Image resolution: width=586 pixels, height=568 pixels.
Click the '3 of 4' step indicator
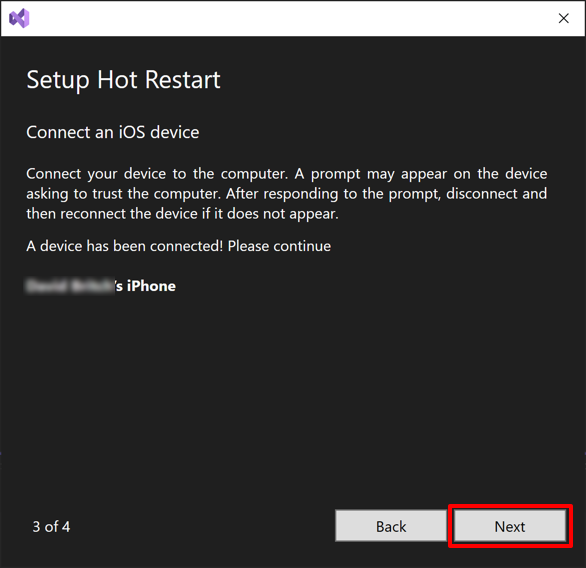tap(51, 527)
